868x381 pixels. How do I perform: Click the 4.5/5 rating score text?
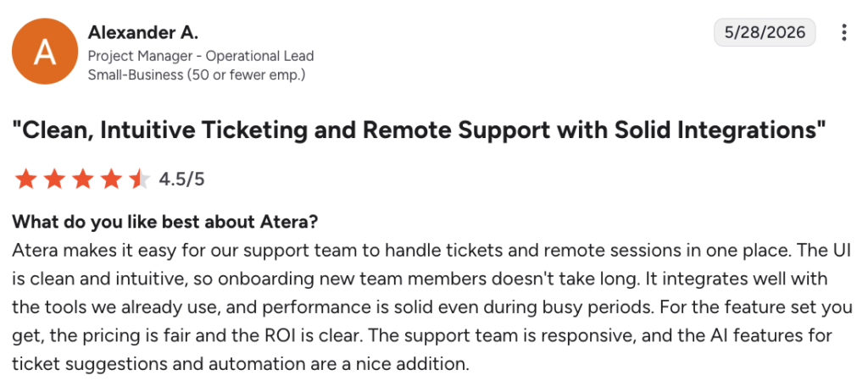[x=181, y=179]
